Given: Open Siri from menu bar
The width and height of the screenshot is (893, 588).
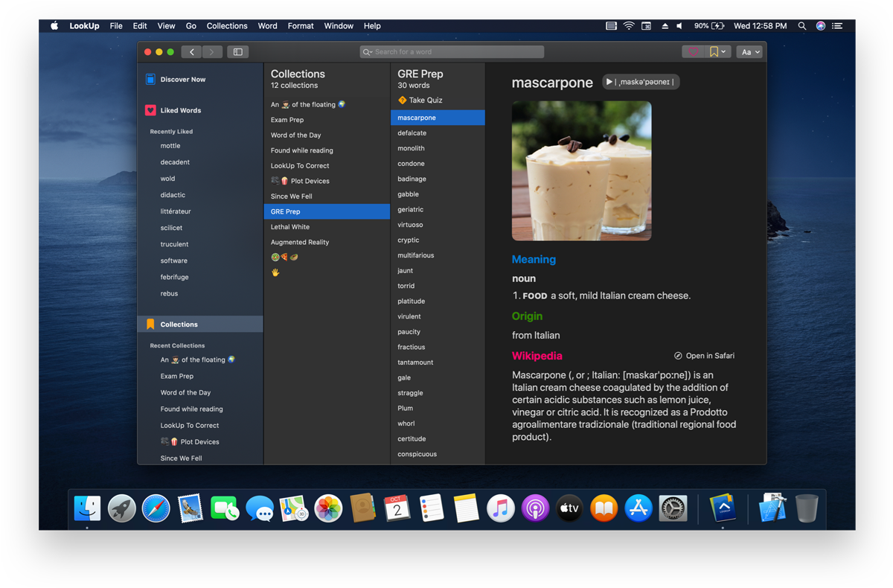Looking at the screenshot, I should [820, 26].
